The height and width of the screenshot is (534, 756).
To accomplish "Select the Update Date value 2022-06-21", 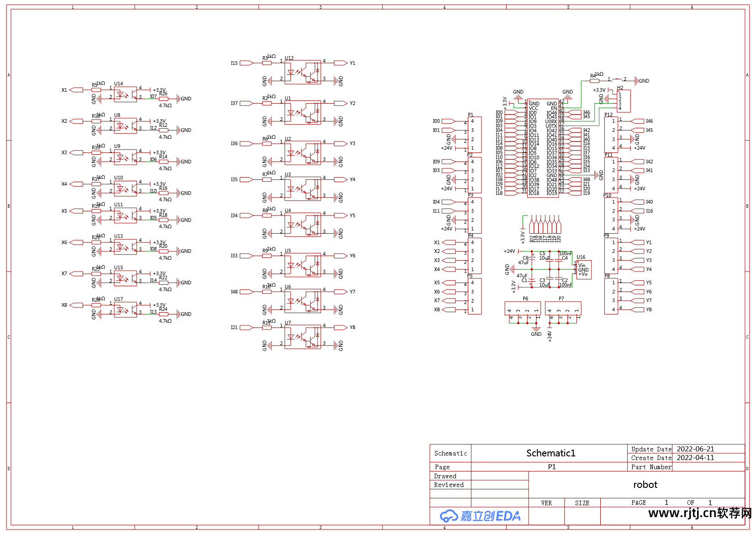I will point(695,449).
